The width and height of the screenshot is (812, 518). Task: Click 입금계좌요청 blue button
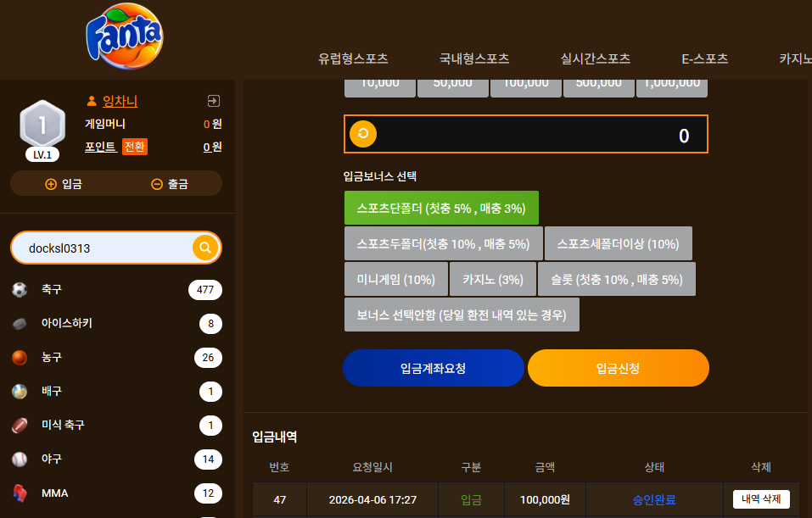coord(434,368)
